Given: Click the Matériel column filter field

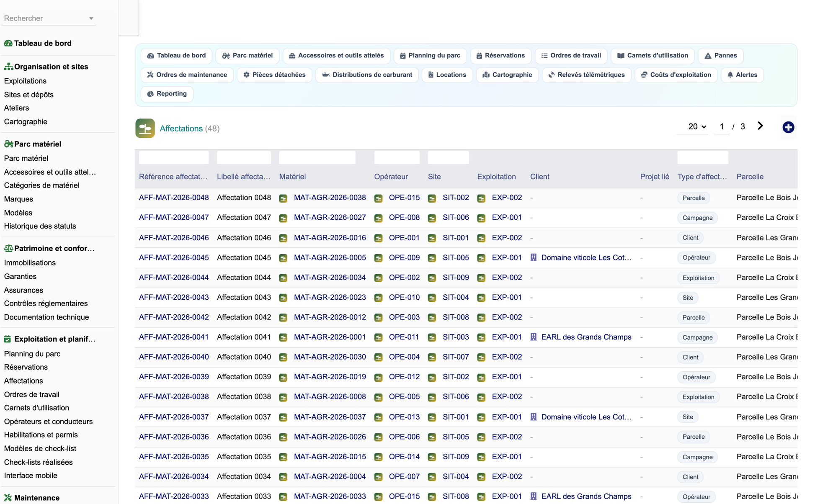Looking at the screenshot, I should click(x=317, y=158).
